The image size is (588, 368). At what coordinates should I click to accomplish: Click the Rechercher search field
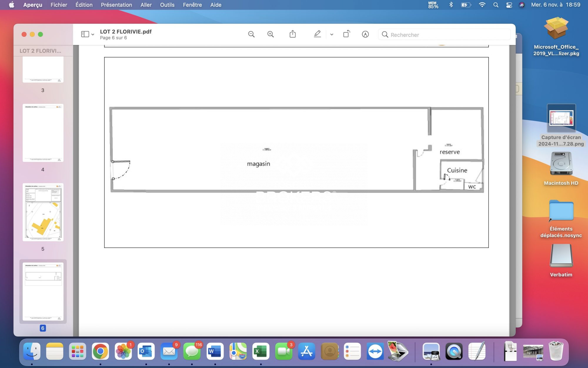[x=444, y=35]
